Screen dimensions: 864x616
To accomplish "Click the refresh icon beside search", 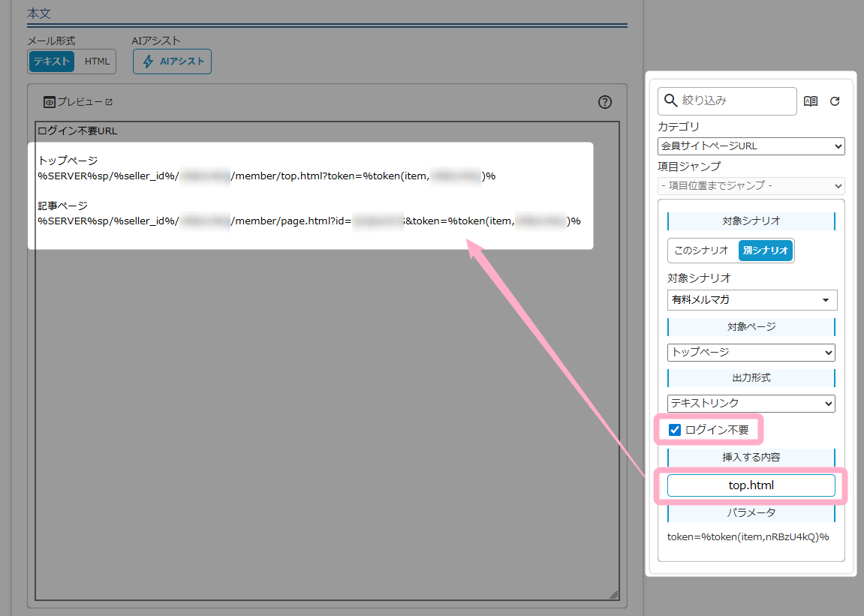I will (x=835, y=101).
